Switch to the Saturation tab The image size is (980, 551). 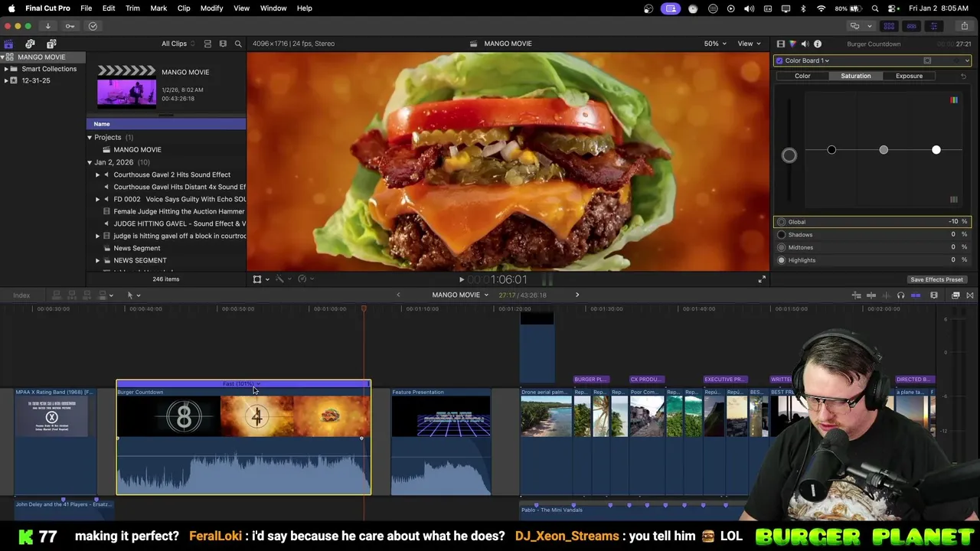pyautogui.click(x=855, y=76)
